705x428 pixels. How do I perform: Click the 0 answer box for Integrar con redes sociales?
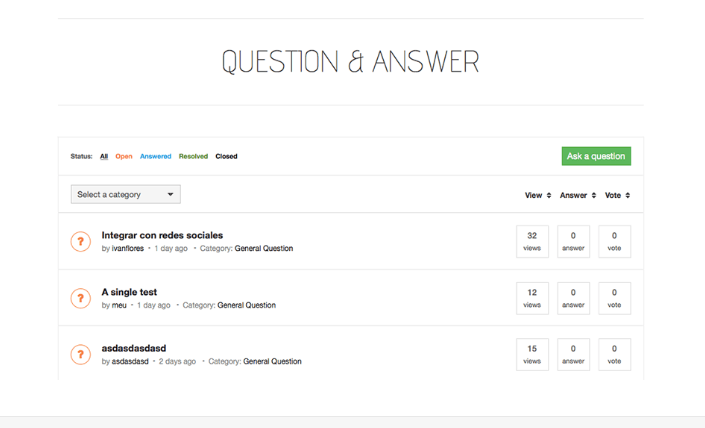[573, 241]
